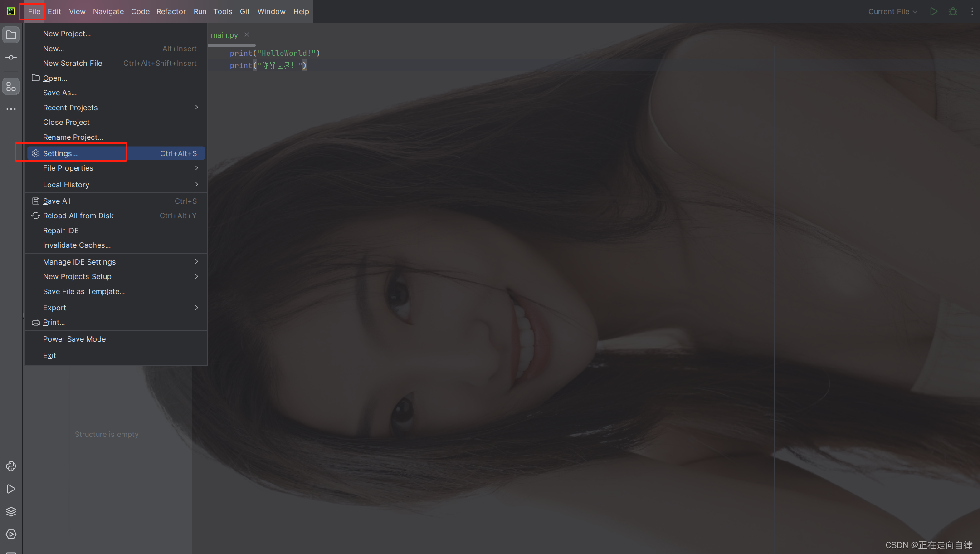This screenshot has height=554, width=980.
Task: Select the main.py editor tab
Action: coord(224,35)
